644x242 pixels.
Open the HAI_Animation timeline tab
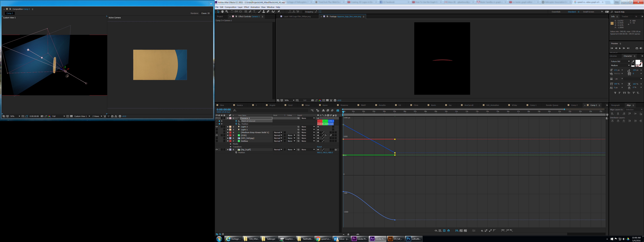(493, 105)
